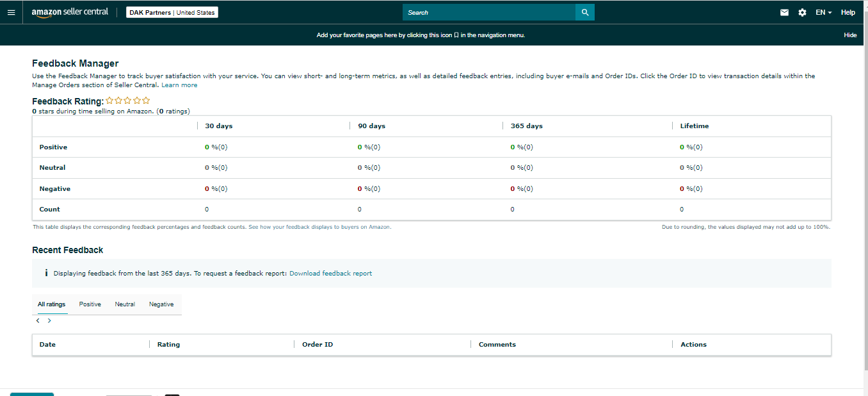Open the hamburger navigation menu
The image size is (868, 396).
(11, 12)
